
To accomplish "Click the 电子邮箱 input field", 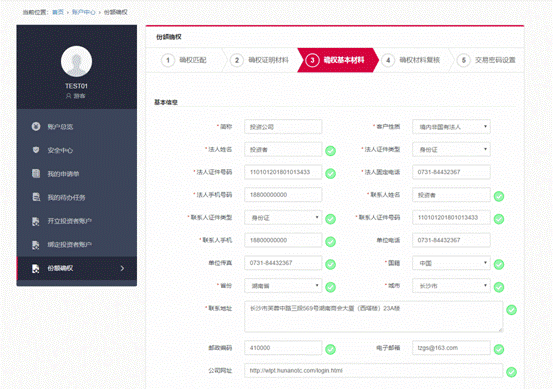I will pyautogui.click(x=451, y=348).
